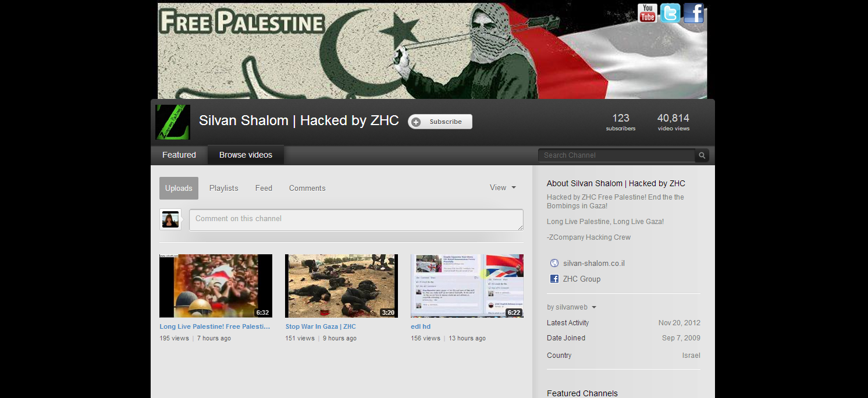Screen dimensions: 868x398
Task: Click the 'Long Live Palestine! Free Palesti...' title
Action: click(215, 327)
